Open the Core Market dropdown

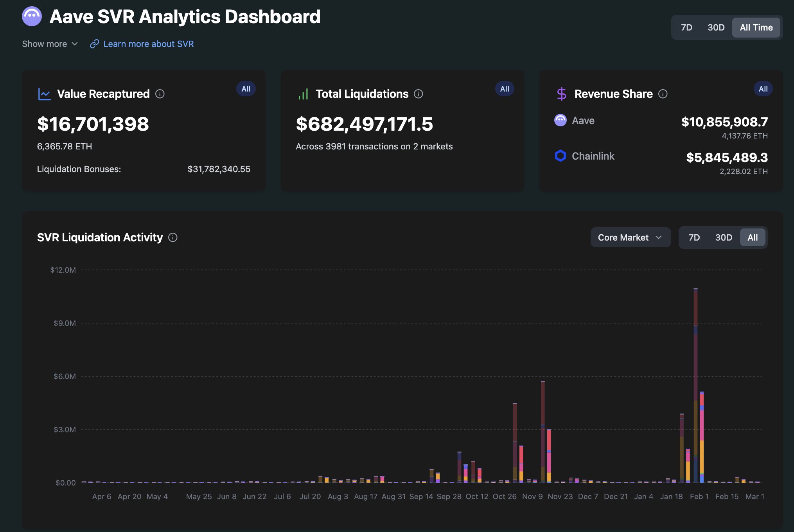coord(630,237)
